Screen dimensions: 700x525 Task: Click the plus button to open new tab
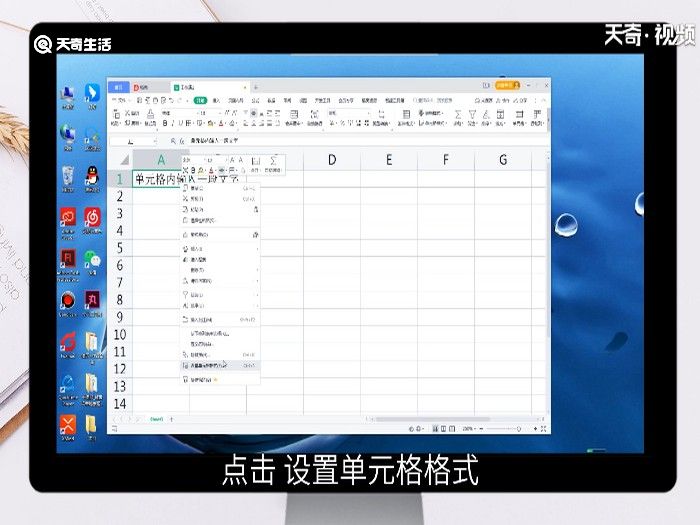click(256, 87)
